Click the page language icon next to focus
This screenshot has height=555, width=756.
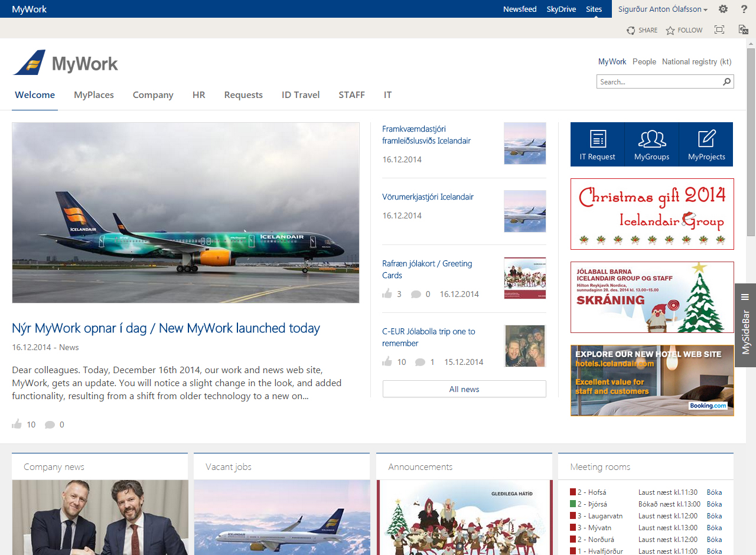(743, 30)
